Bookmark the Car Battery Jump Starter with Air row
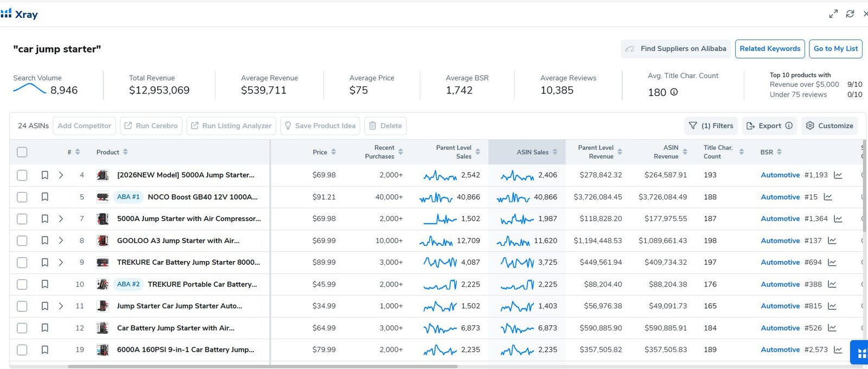The width and height of the screenshot is (868, 369). click(45, 328)
